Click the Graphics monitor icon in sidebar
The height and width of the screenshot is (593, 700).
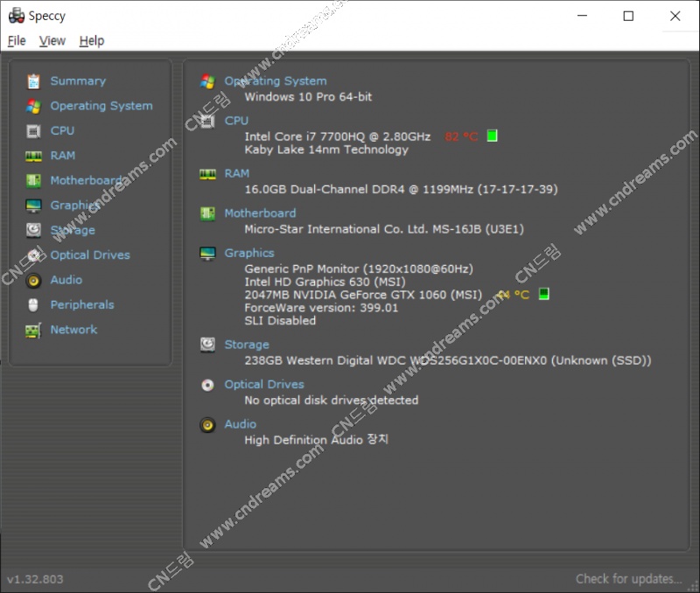click(x=33, y=206)
